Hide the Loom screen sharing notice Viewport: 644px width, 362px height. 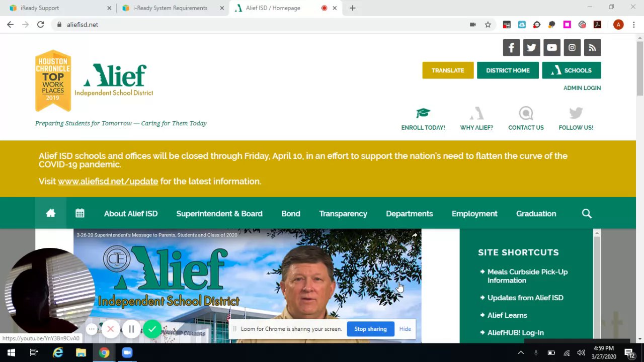coord(405,329)
